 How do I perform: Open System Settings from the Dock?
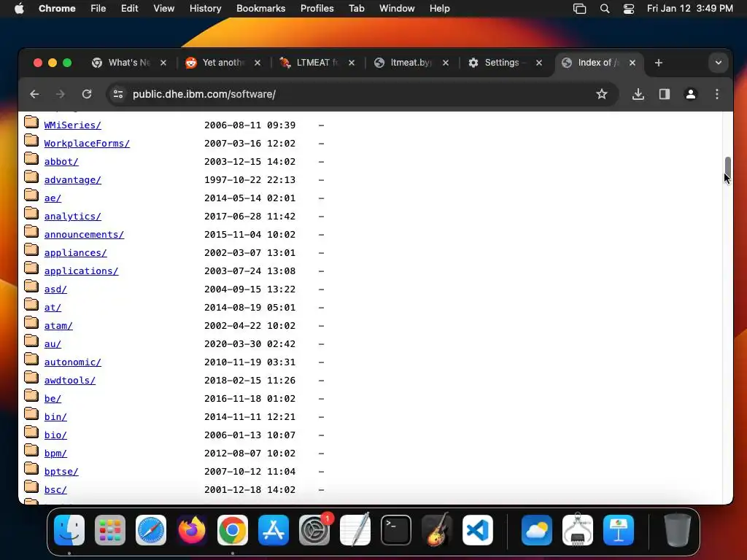tap(314, 530)
